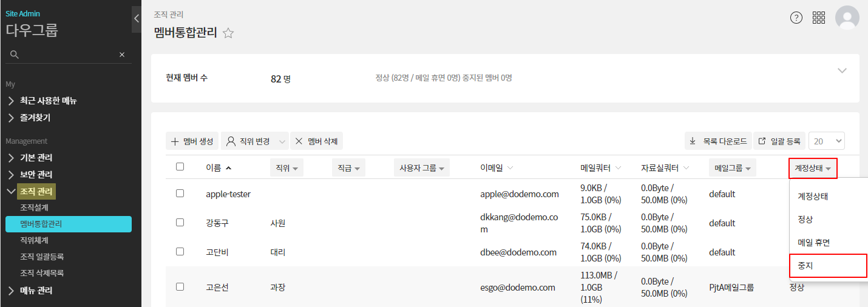Click the 멤버 생성 button
Screen dimensions: 868x307
[x=192, y=141]
